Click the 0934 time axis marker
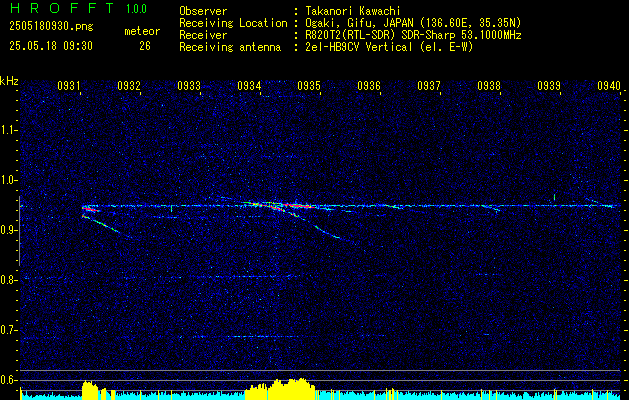The width and height of the screenshot is (629, 400). 249,86
